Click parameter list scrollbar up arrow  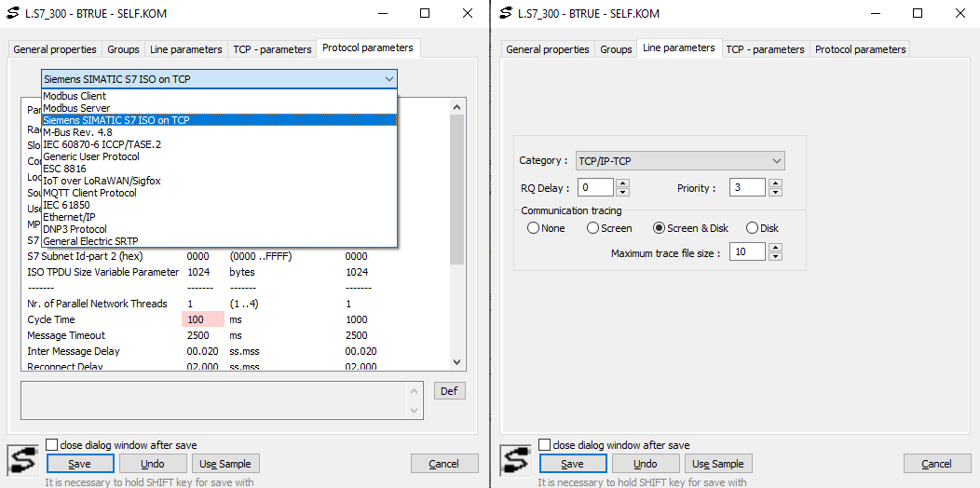coord(456,106)
